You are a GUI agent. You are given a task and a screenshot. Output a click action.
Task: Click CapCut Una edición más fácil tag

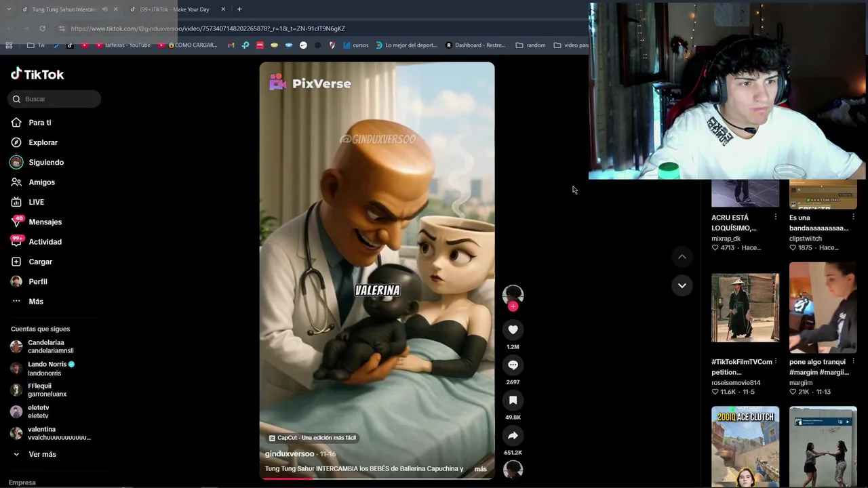click(313, 438)
